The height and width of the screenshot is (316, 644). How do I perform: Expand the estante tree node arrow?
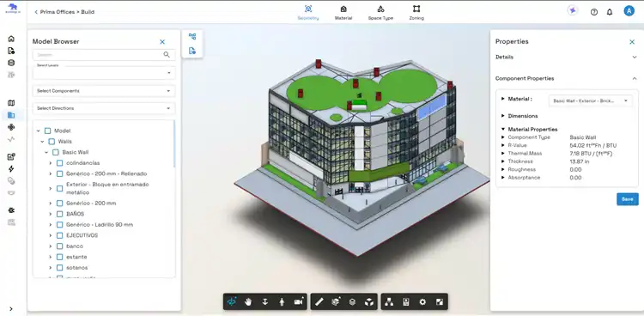coord(50,257)
